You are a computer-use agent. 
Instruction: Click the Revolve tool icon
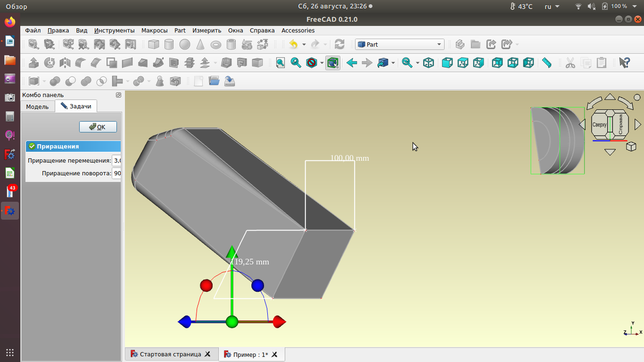click(x=49, y=63)
